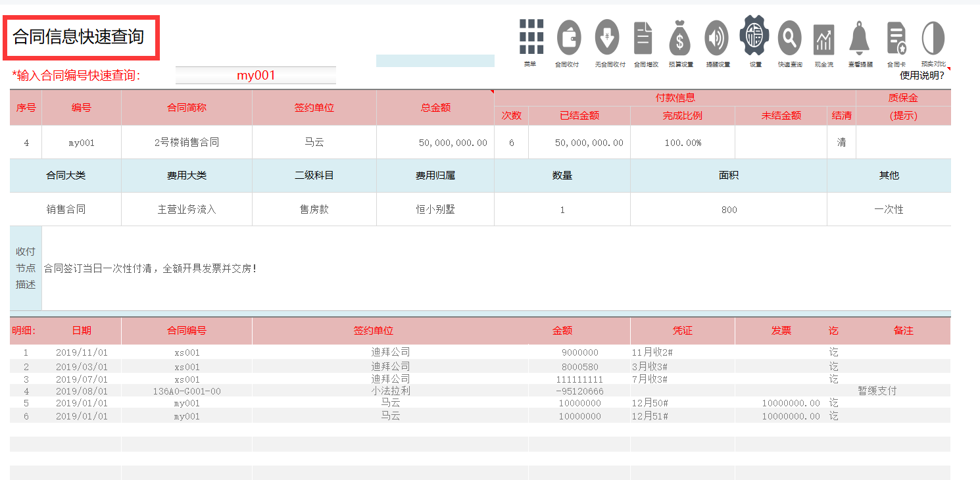Image resolution: width=980 pixels, height=480 pixels.
Task: Click the 使用说明? help link
Action: pyautogui.click(x=922, y=75)
